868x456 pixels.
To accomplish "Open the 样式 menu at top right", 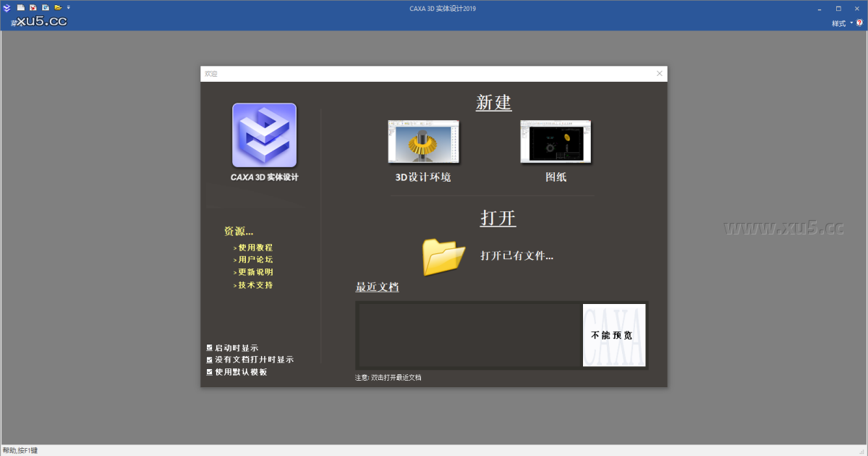I will coord(839,23).
